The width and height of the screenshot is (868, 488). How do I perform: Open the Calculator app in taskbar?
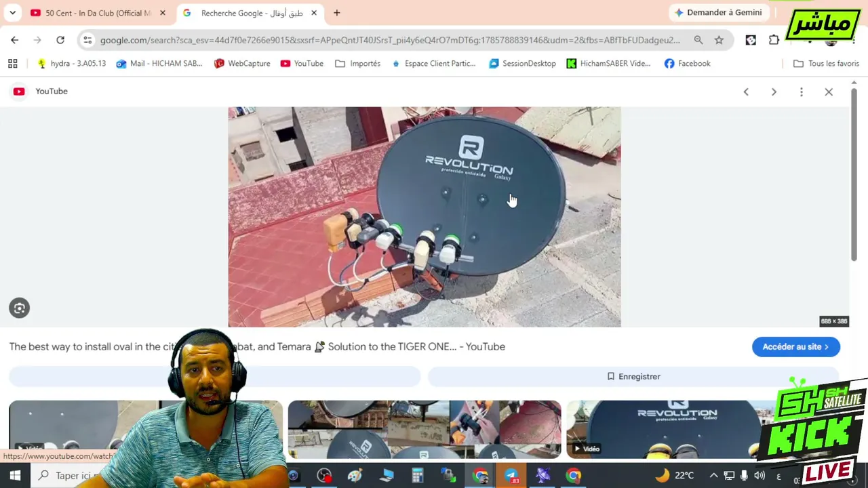[417, 476]
